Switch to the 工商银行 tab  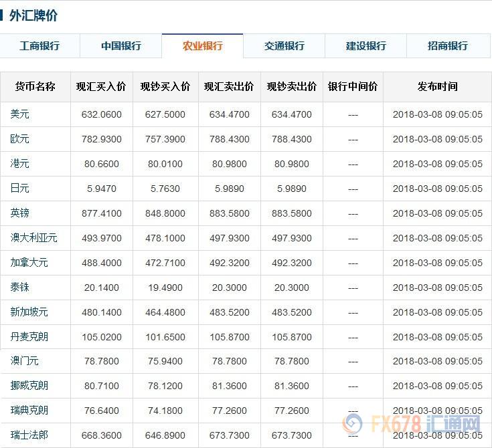tap(39, 45)
